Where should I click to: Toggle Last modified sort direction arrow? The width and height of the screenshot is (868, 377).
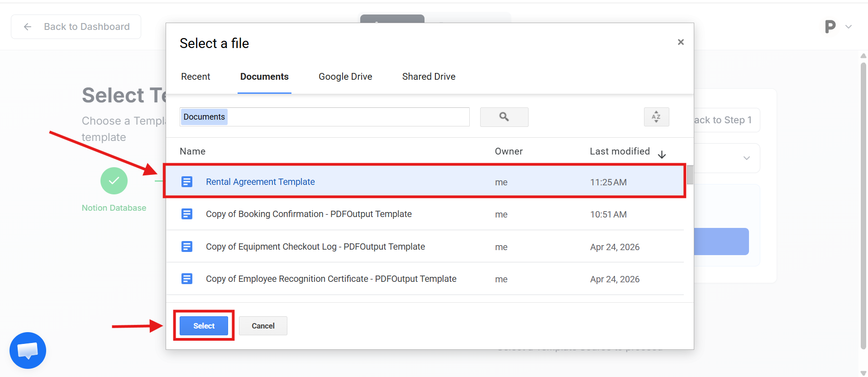coord(662,155)
